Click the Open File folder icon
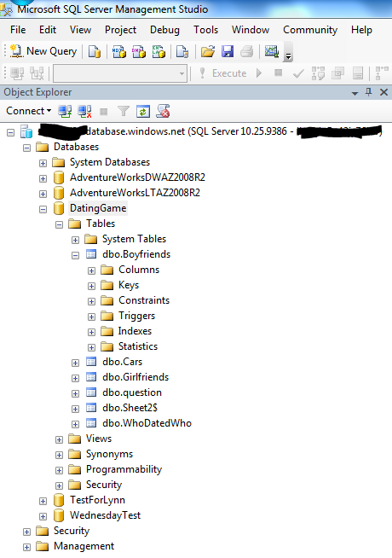The width and height of the screenshot is (392, 558). click(x=208, y=51)
